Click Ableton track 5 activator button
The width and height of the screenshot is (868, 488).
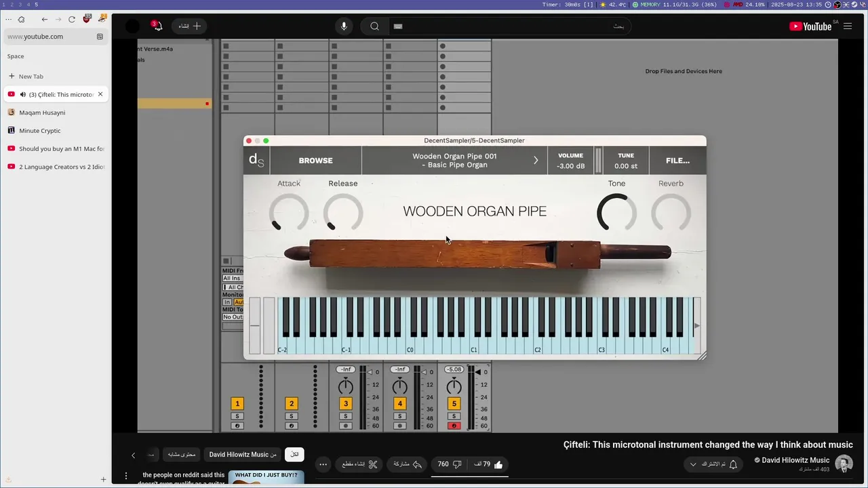click(454, 403)
